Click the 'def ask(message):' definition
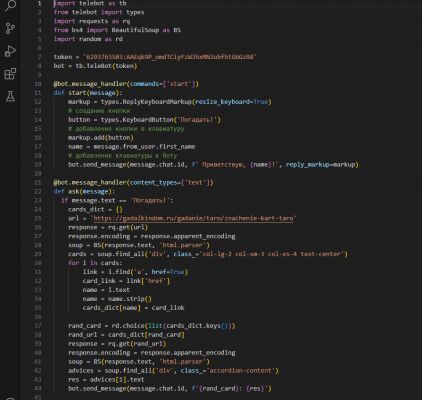 84,192
